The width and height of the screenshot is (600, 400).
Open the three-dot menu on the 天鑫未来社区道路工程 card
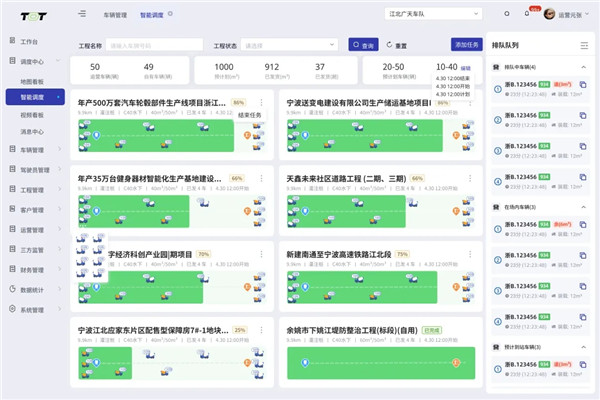[x=471, y=178]
